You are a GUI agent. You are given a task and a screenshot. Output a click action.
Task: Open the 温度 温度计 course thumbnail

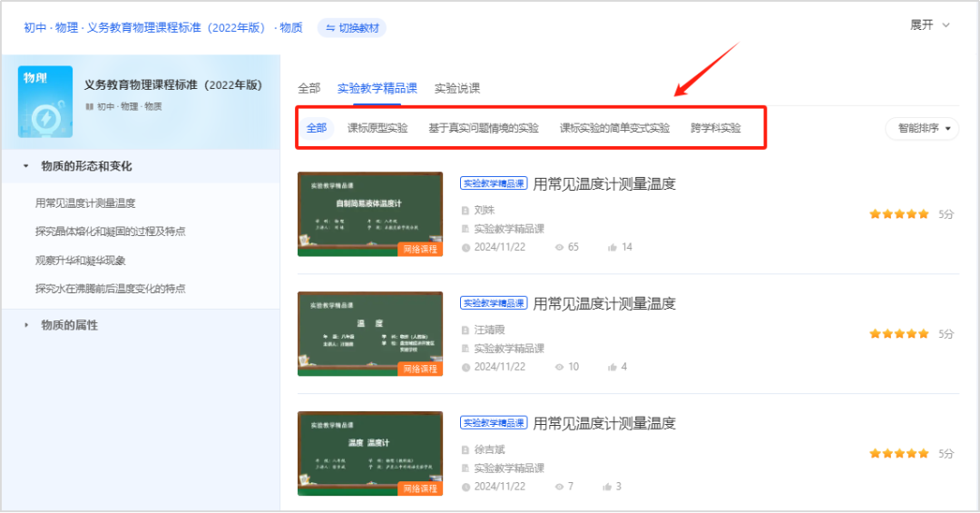pos(370,453)
